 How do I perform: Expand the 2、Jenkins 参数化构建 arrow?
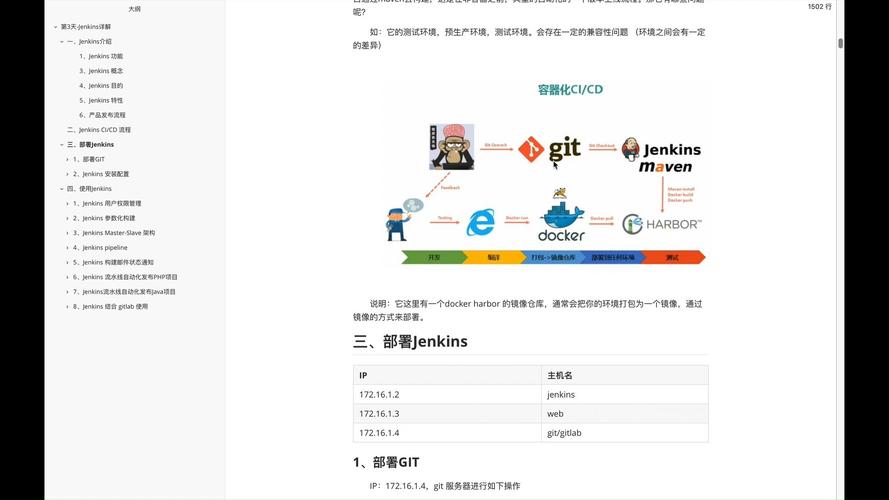[67, 218]
